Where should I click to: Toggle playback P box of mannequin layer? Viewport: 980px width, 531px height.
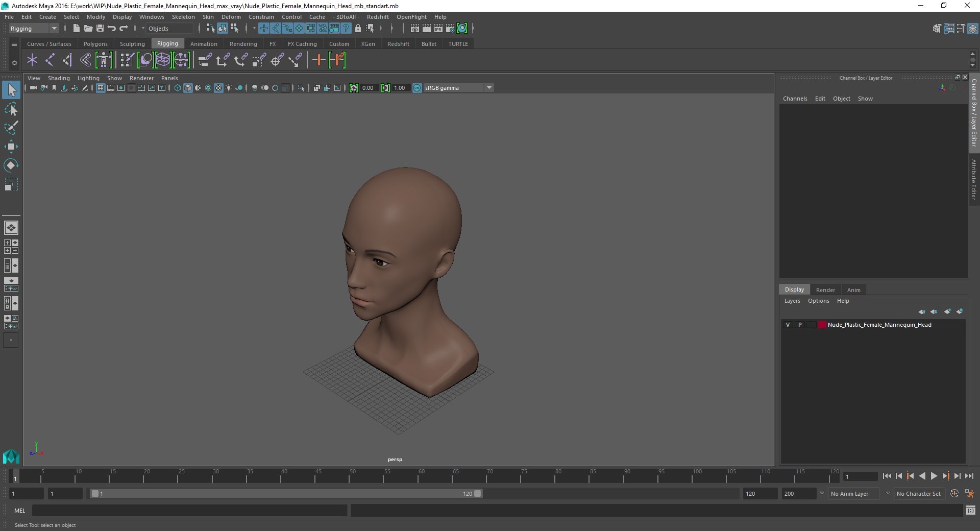[800, 325]
